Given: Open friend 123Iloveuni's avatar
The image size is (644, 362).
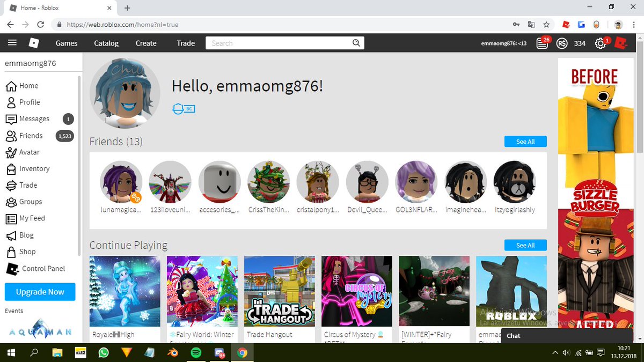Looking at the screenshot, I should click(170, 182).
